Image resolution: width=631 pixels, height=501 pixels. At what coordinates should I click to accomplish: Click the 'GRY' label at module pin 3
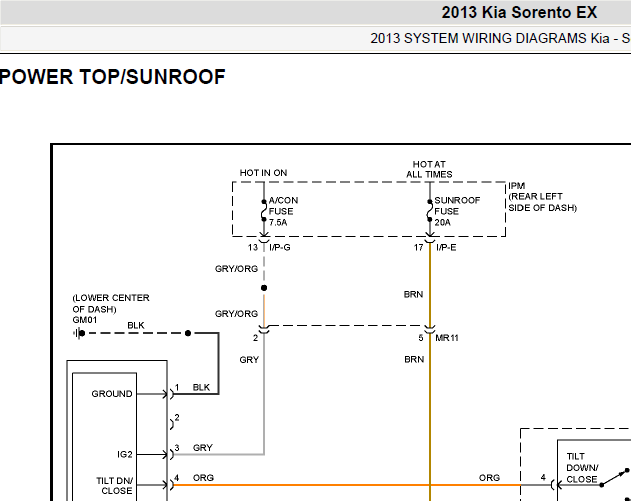pos(202,448)
